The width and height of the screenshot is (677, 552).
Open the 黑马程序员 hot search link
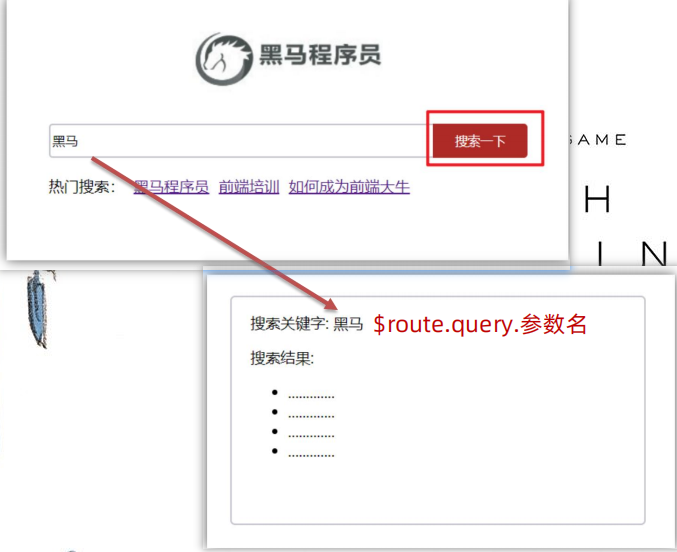click(x=171, y=187)
